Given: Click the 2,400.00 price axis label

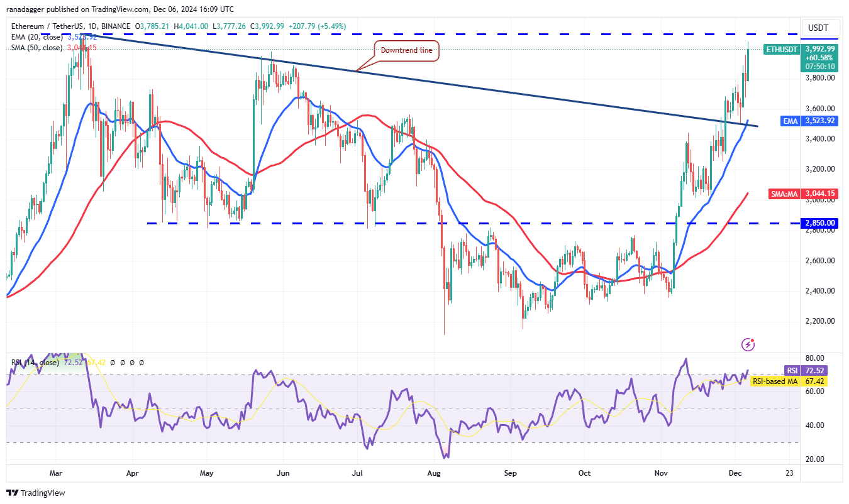Looking at the screenshot, I should click(x=821, y=291).
